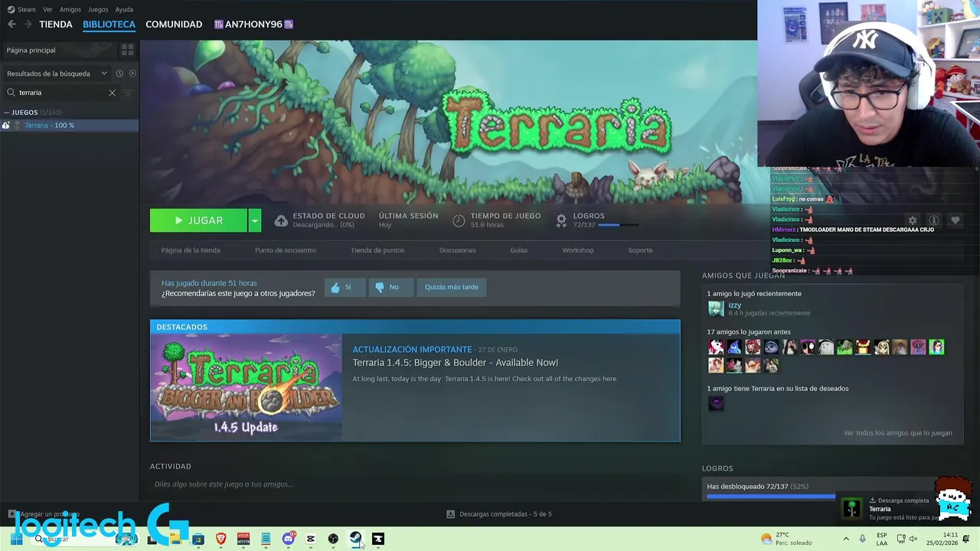Open Voicemeeter from the taskbar

243,539
